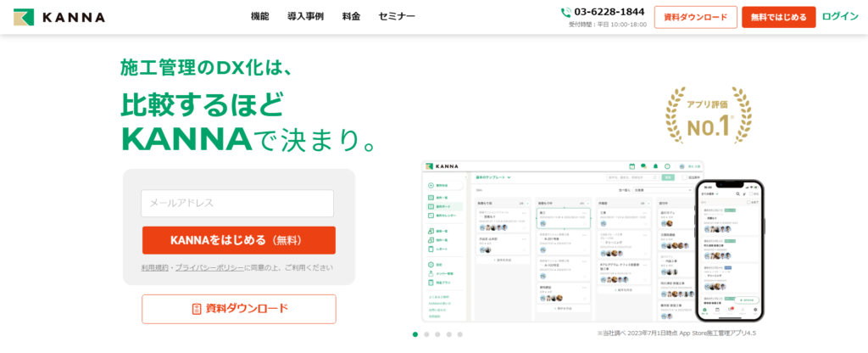Viewport: 868px width, 353px height.
Task: Click the clipboard icon in the lower 資料ダウンロード button
Action: [197, 309]
